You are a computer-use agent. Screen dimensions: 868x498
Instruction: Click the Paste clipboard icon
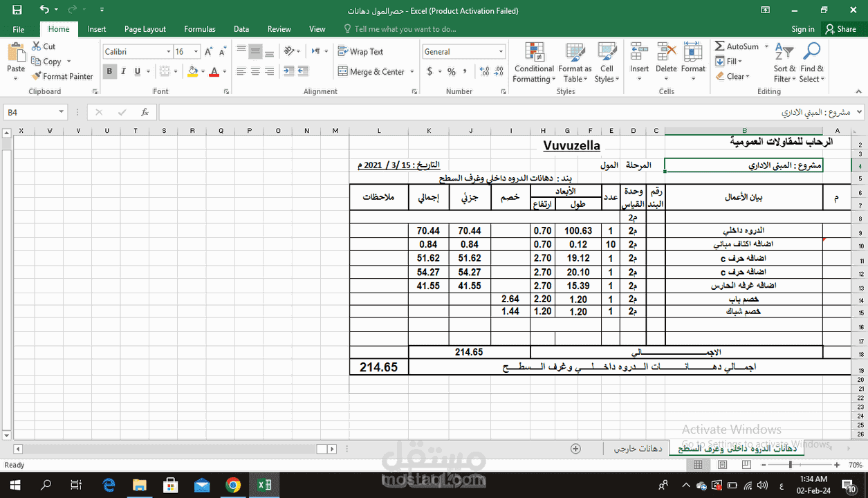[x=15, y=53]
